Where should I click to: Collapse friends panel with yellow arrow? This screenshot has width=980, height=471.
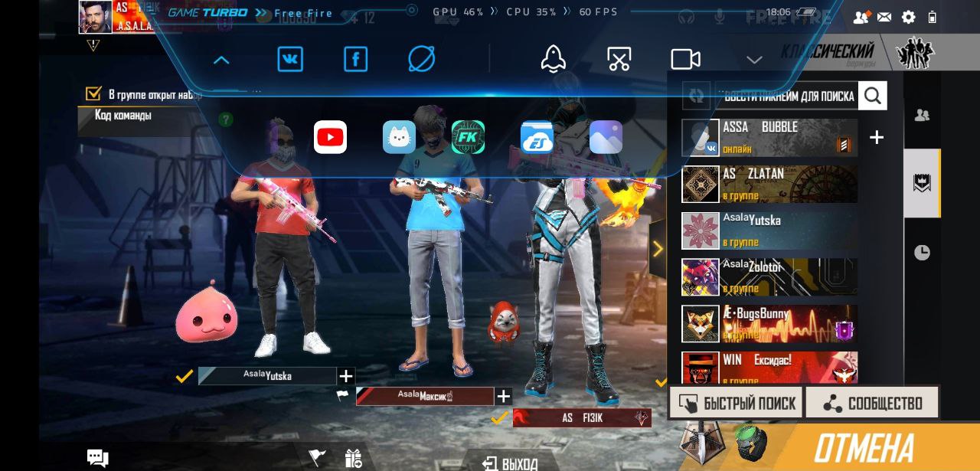pyautogui.click(x=657, y=248)
